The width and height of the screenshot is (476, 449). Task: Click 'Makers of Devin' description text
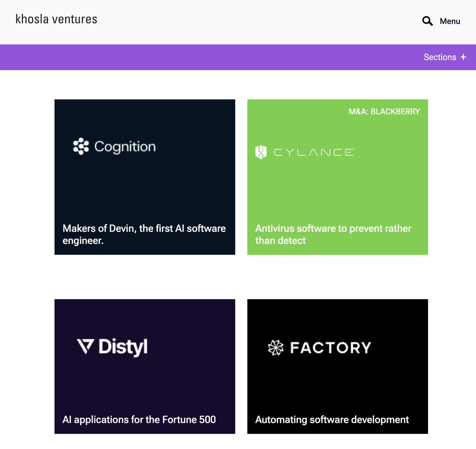[x=144, y=235]
